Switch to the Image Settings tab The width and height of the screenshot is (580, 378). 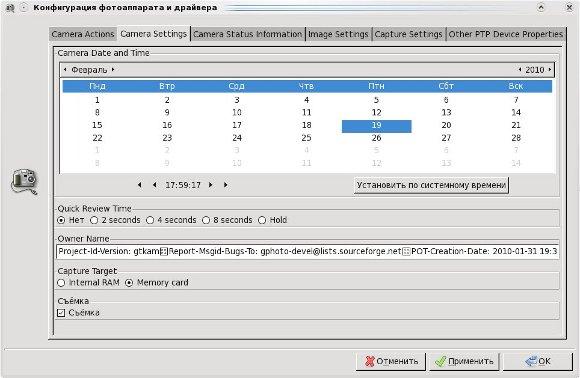(x=338, y=34)
